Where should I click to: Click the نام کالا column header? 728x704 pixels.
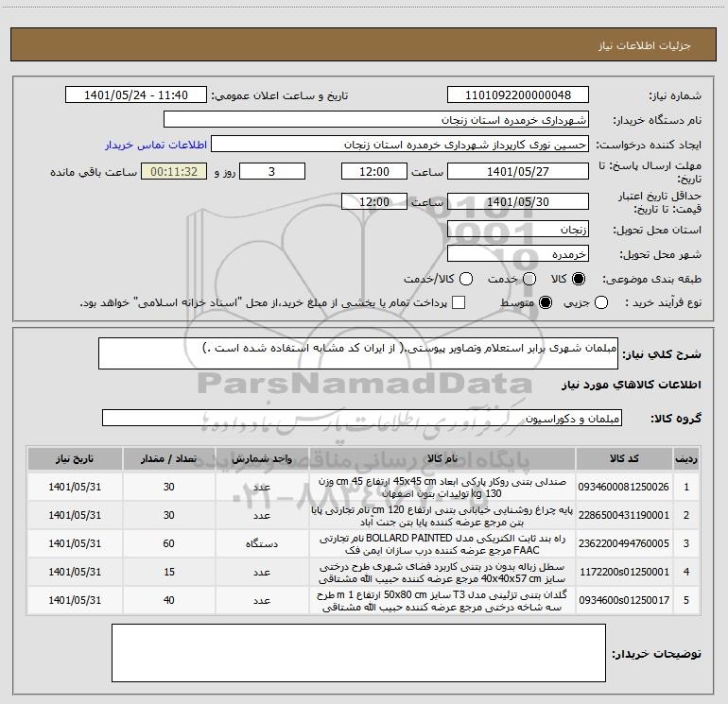[x=442, y=458]
